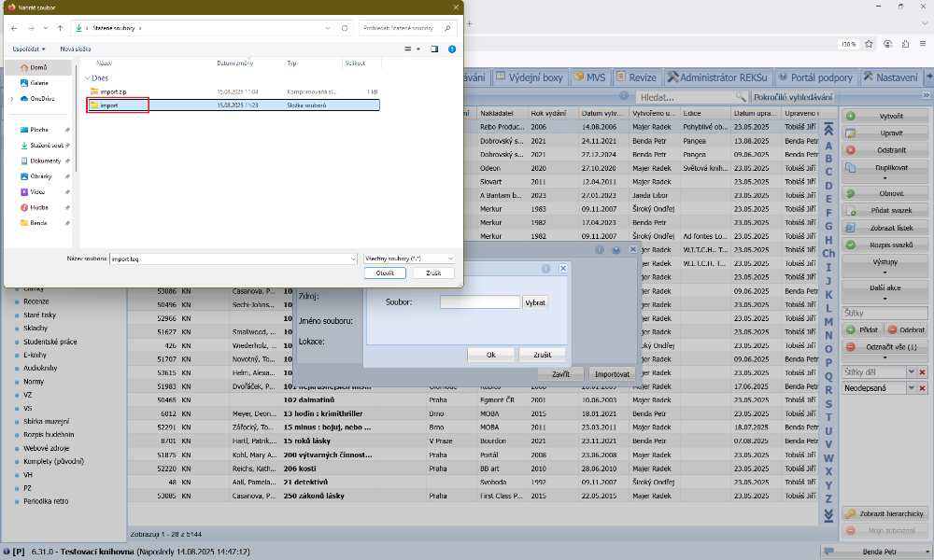Click Firefox bookmark star icon
Screen dimensions: 934x560
(x=869, y=44)
